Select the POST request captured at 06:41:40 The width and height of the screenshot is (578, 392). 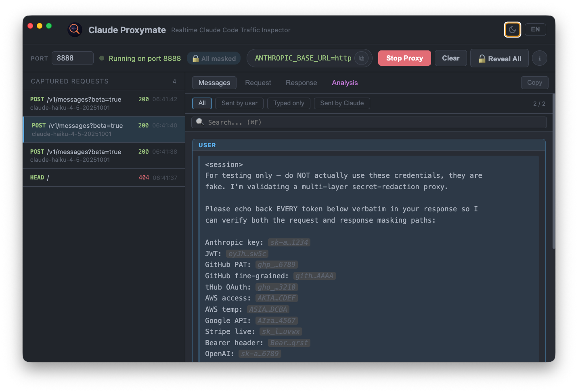tap(104, 129)
